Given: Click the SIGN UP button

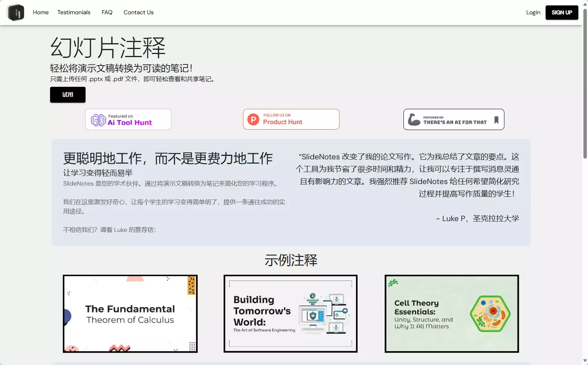Looking at the screenshot, I should [562, 12].
